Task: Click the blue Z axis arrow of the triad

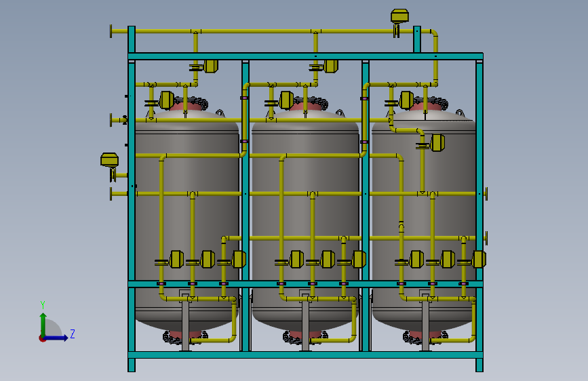Action: pyautogui.click(x=56, y=338)
